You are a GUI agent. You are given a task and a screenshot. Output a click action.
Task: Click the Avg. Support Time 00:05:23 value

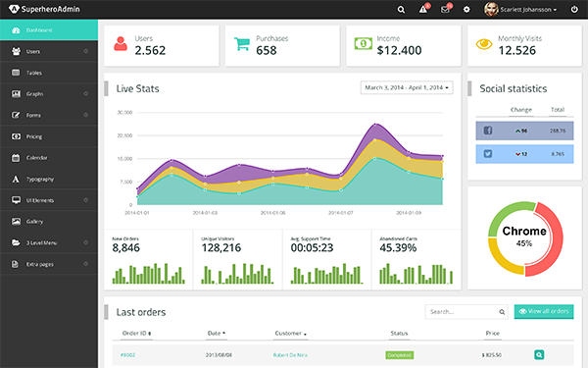(312, 248)
